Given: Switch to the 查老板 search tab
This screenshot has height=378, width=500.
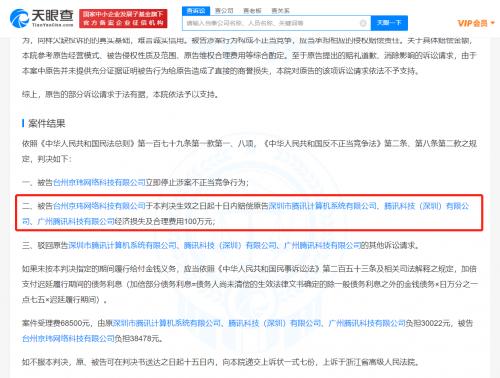Looking at the screenshot, I should coord(252,11).
